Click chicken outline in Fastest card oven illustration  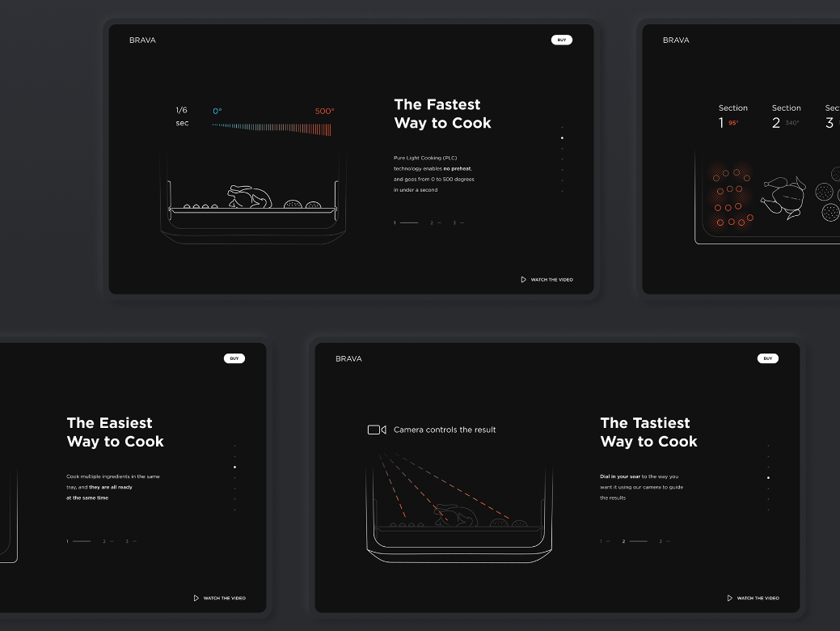tap(249, 197)
